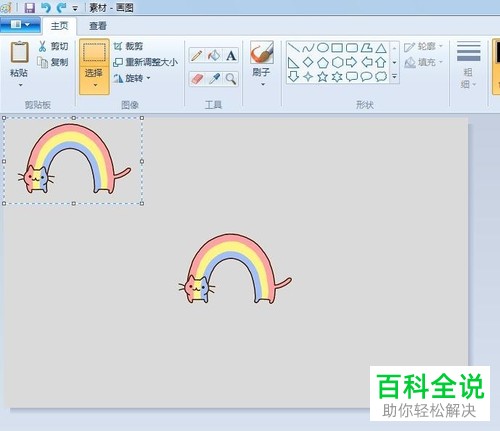Select the rounded rectangular callout shape
500x431 pixels.
(352, 77)
